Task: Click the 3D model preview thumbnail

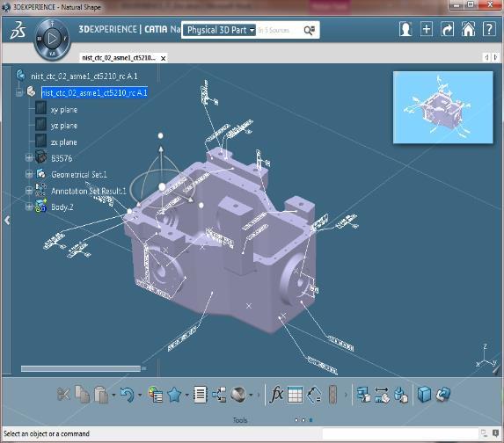Action: pos(443,107)
